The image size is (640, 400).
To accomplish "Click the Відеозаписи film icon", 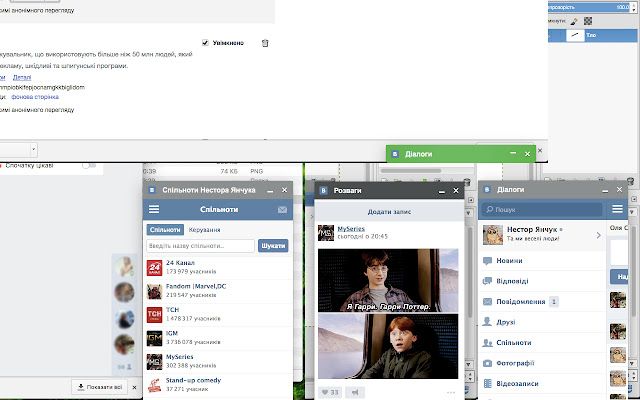I will pyautogui.click(x=487, y=383).
